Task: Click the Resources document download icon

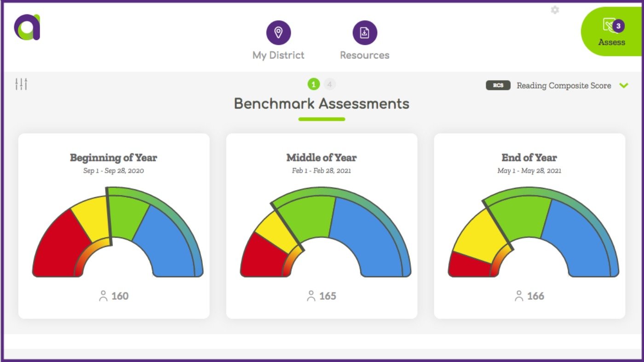Action: pos(365,33)
